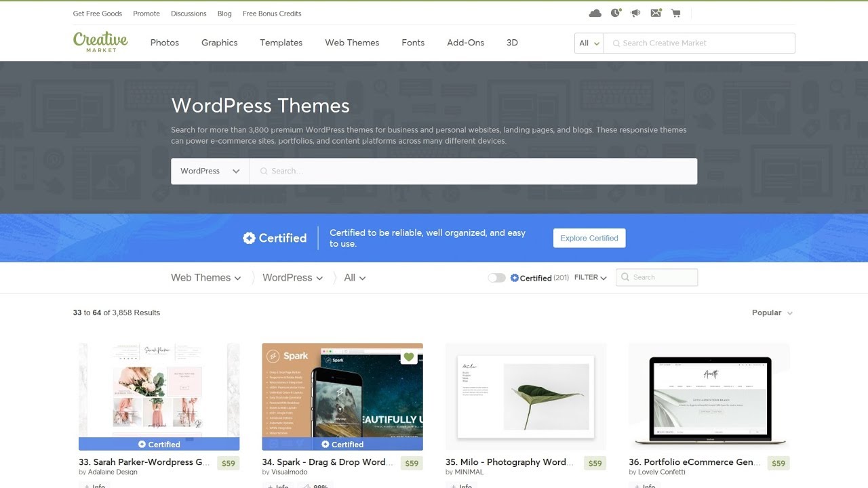Viewport: 868px width, 488px height.
Task: Click the Explore Certified button
Action: pyautogui.click(x=589, y=238)
